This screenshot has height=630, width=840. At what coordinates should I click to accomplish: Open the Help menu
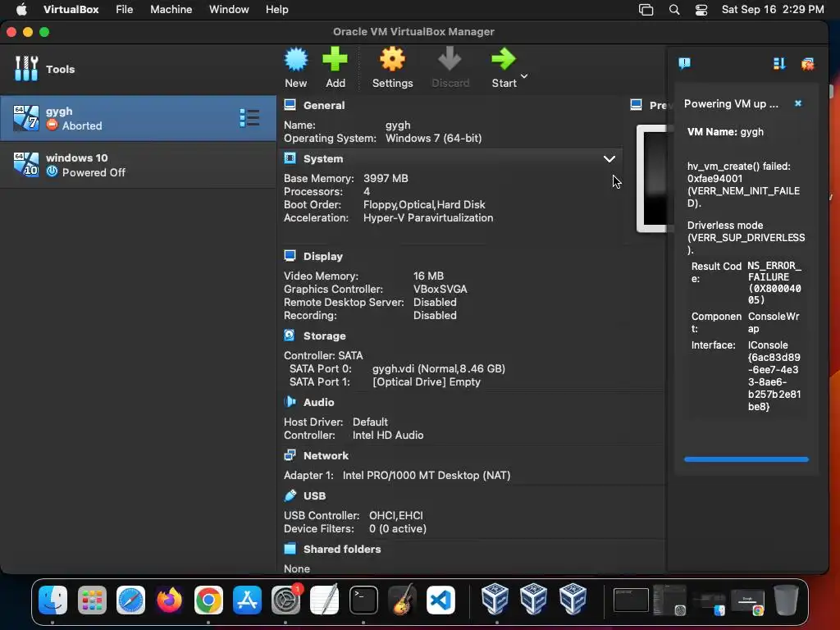click(x=277, y=10)
